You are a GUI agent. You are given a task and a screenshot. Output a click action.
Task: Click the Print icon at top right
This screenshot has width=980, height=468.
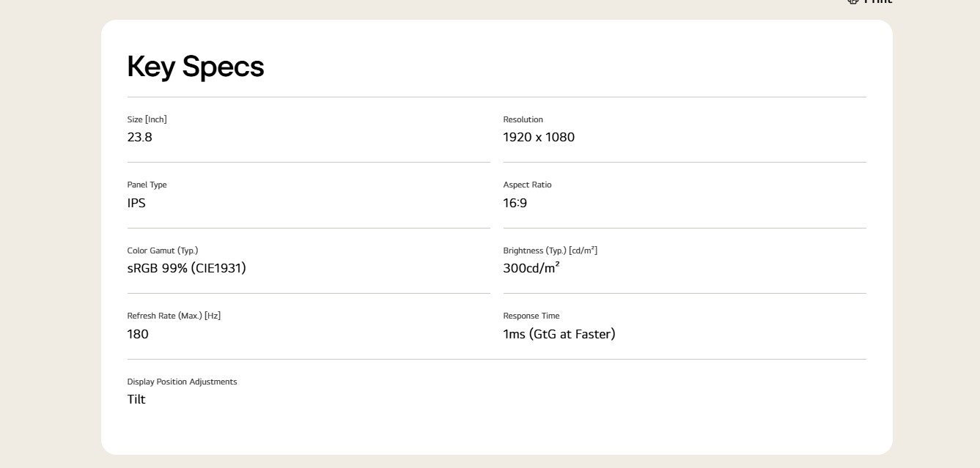(x=852, y=1)
